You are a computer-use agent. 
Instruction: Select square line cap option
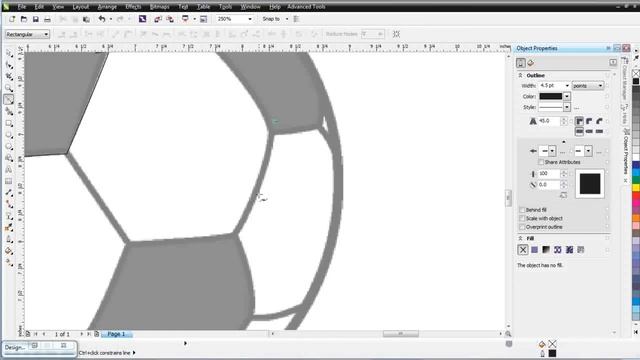click(x=579, y=131)
